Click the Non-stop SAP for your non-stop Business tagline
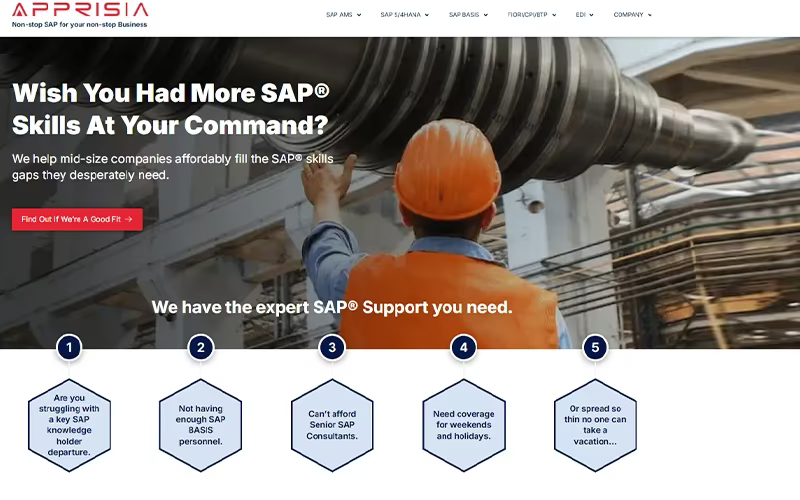This screenshot has height=500, width=800. pyautogui.click(x=80, y=24)
